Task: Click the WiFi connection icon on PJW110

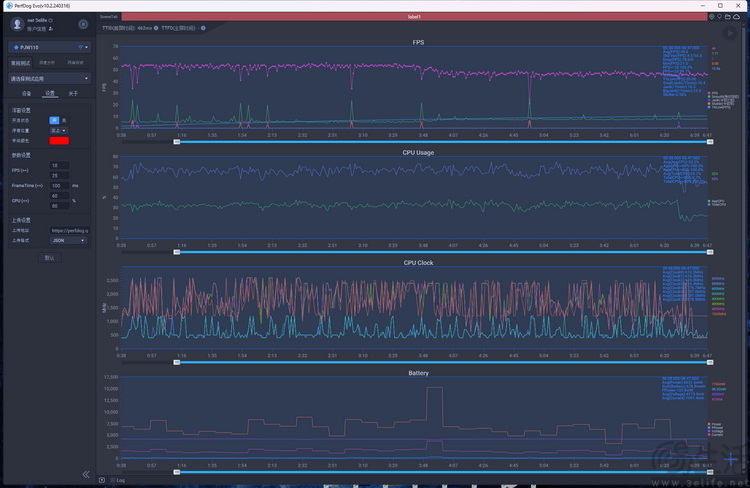Action: click(80, 47)
